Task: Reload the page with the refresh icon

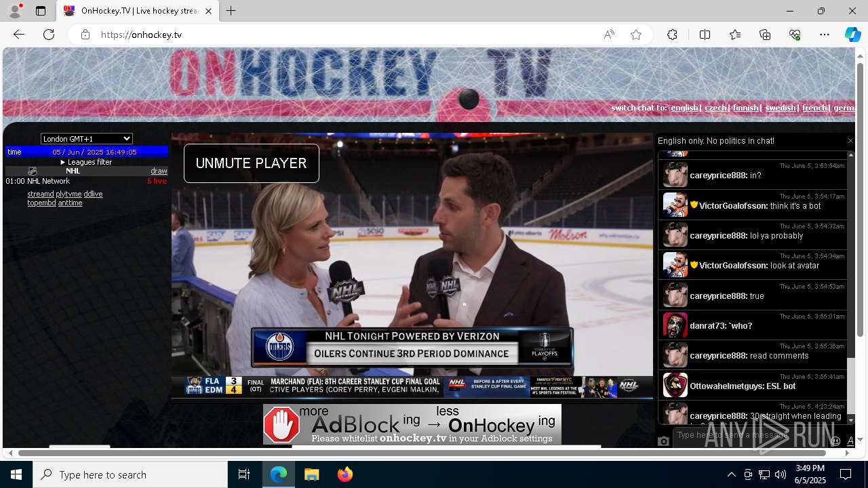Action: 49,35
